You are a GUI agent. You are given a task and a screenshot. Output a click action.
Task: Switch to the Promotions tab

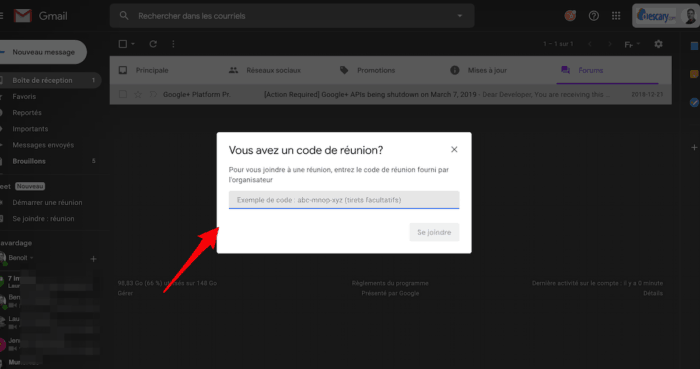coord(388,70)
